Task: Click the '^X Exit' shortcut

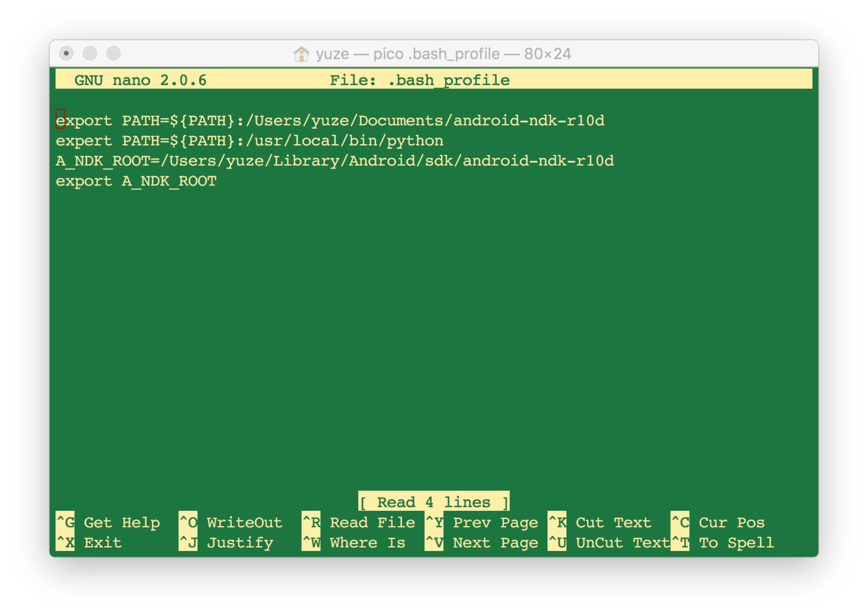Action: click(x=89, y=543)
